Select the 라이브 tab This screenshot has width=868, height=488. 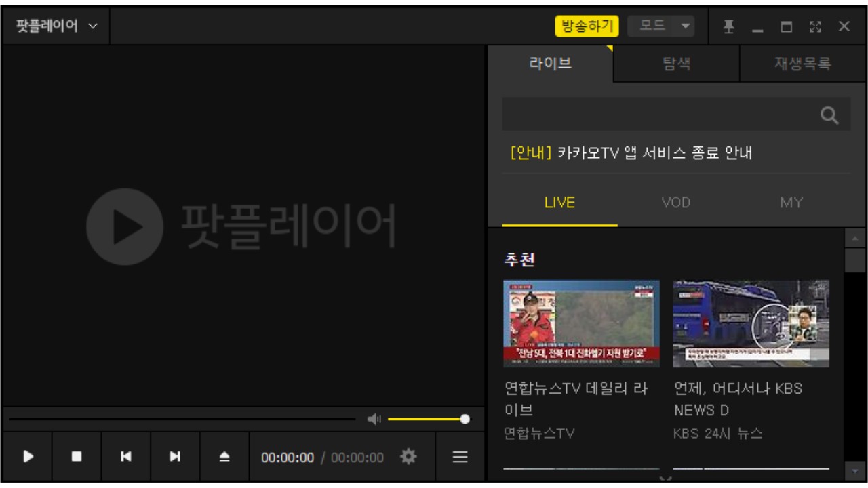(x=551, y=64)
